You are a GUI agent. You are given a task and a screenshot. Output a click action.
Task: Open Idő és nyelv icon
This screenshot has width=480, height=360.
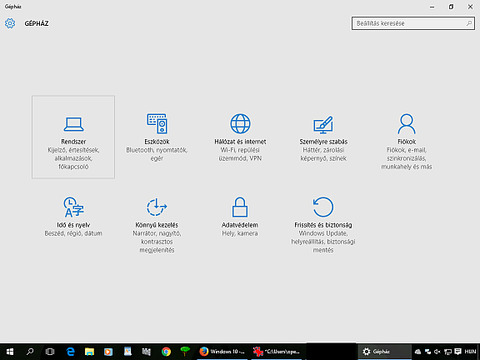click(73, 207)
